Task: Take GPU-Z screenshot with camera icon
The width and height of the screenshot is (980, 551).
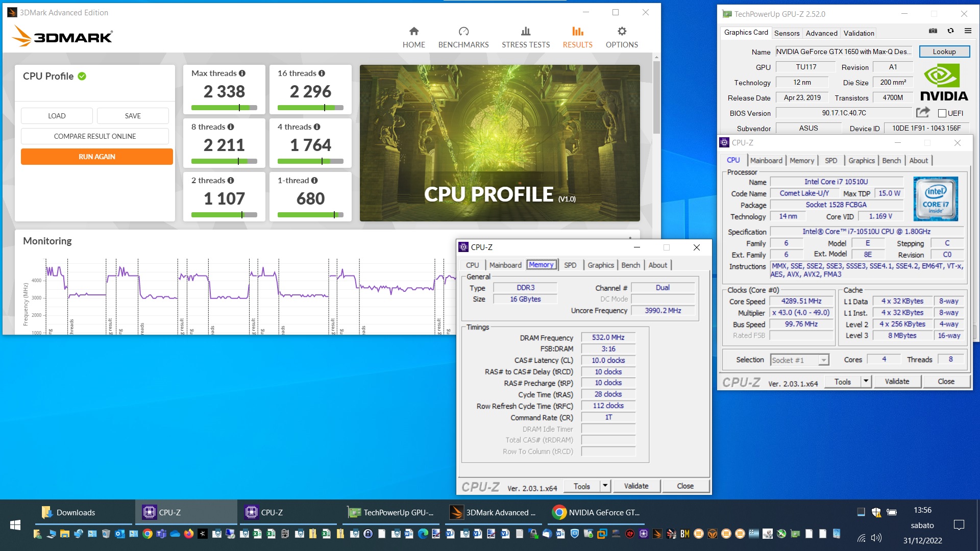Action: (933, 31)
